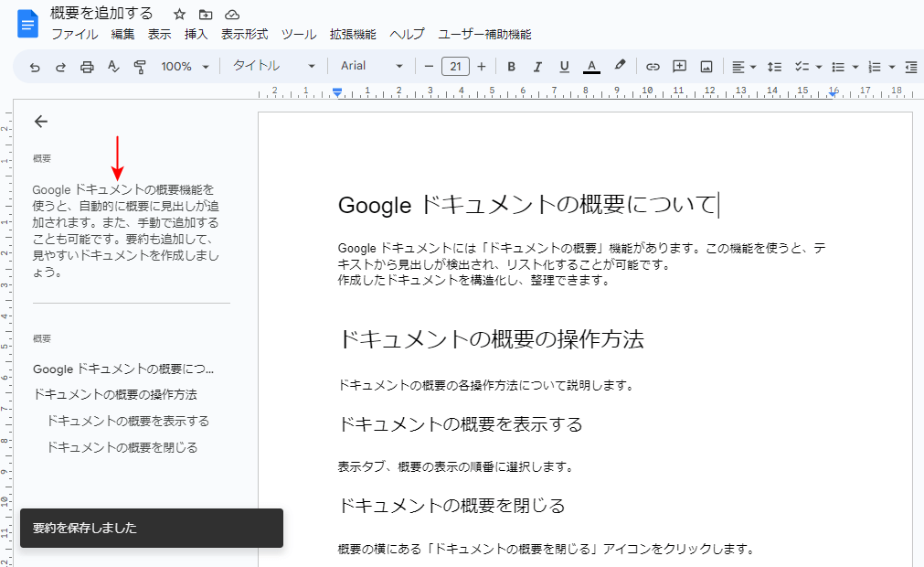924x567 pixels.
Task: Insert an image from toolbar
Action: [706, 67]
